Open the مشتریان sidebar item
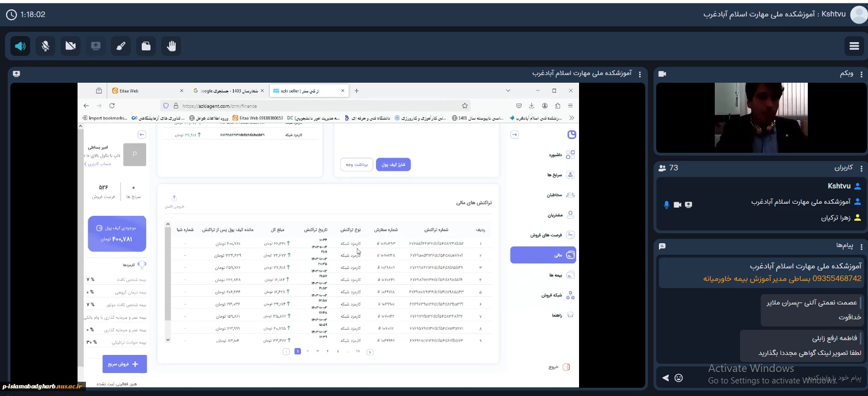 point(561,215)
